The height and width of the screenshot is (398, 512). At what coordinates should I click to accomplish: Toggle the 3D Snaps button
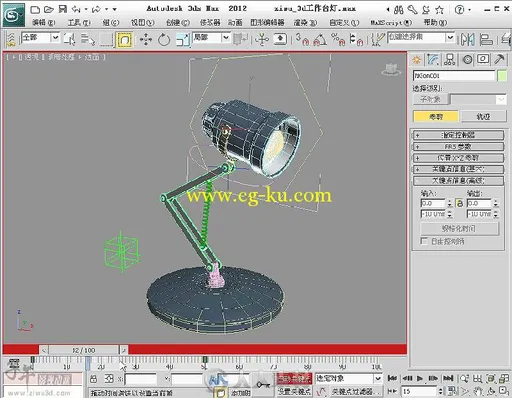(x=302, y=39)
